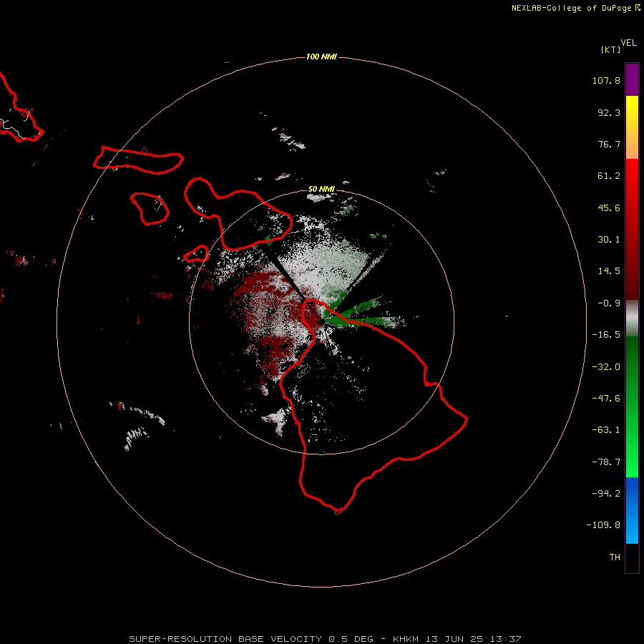Click the TH threshold legend label
Viewport: 644px width, 644px height.
615,557
